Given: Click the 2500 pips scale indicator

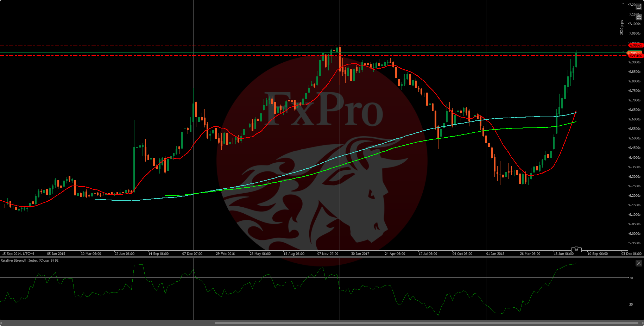Looking at the screenshot, I should 622,27.
